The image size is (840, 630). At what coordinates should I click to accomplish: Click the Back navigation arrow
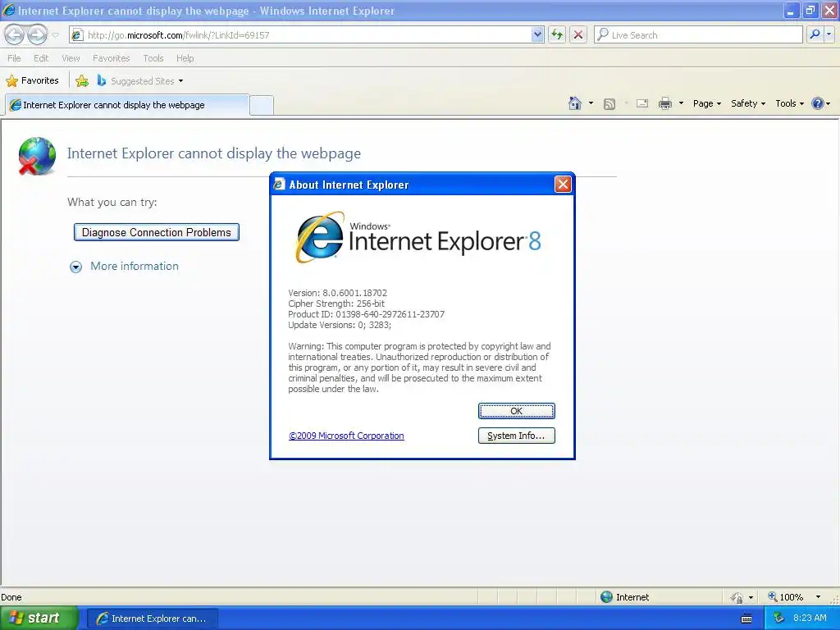click(x=15, y=34)
